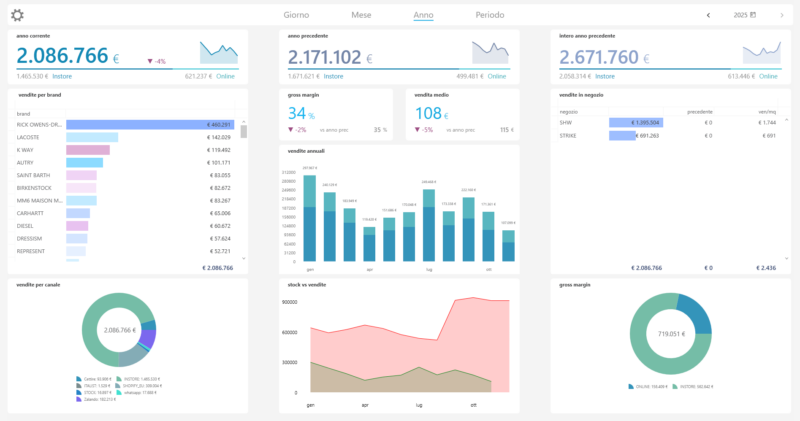Switch to the Mese tab
The image size is (800, 421).
361,15
